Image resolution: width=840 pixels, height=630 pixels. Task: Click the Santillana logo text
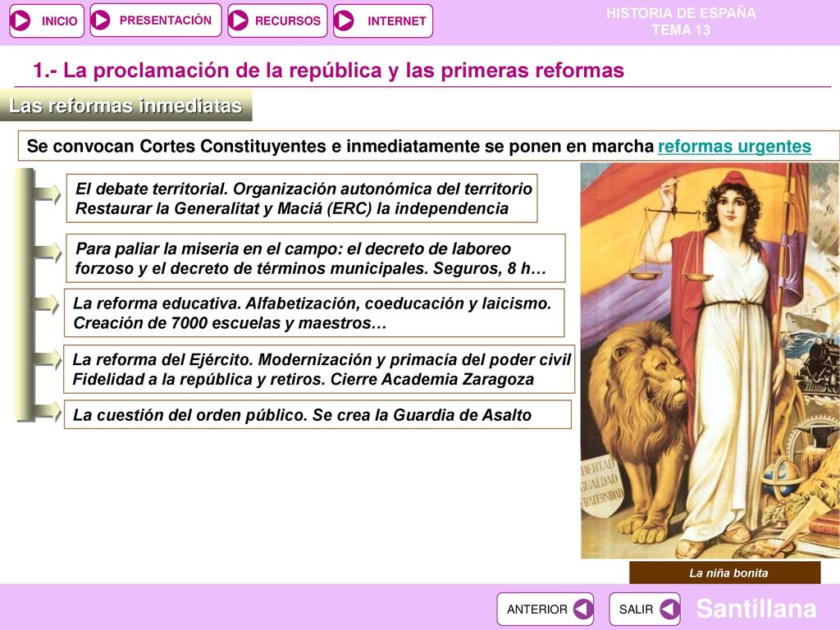(756, 609)
